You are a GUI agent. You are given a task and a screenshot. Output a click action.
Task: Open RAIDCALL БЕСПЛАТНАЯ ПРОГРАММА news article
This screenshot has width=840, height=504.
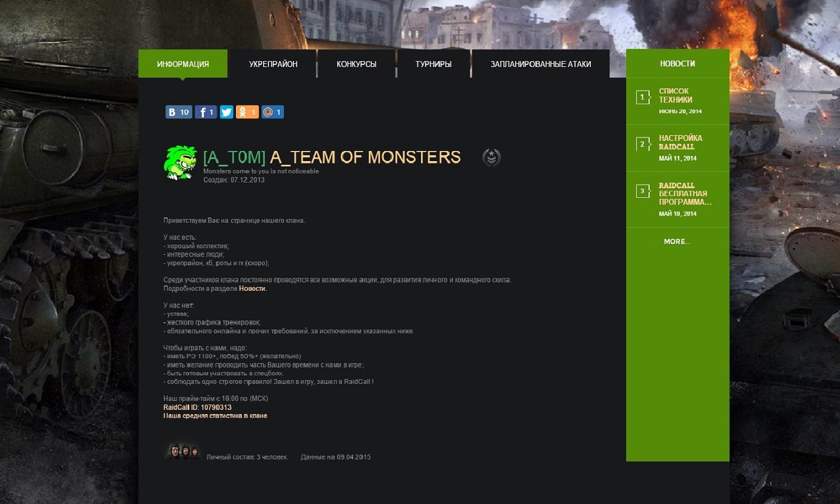point(685,194)
